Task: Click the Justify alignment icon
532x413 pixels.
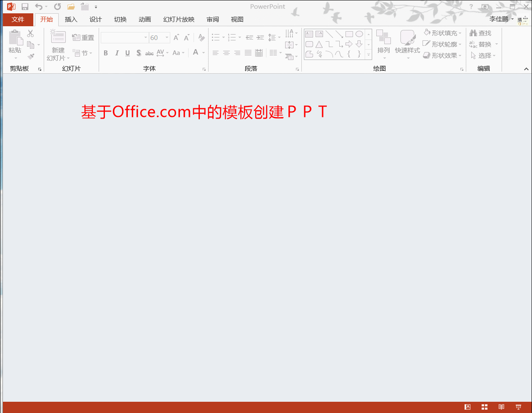Action: pyautogui.click(x=248, y=53)
